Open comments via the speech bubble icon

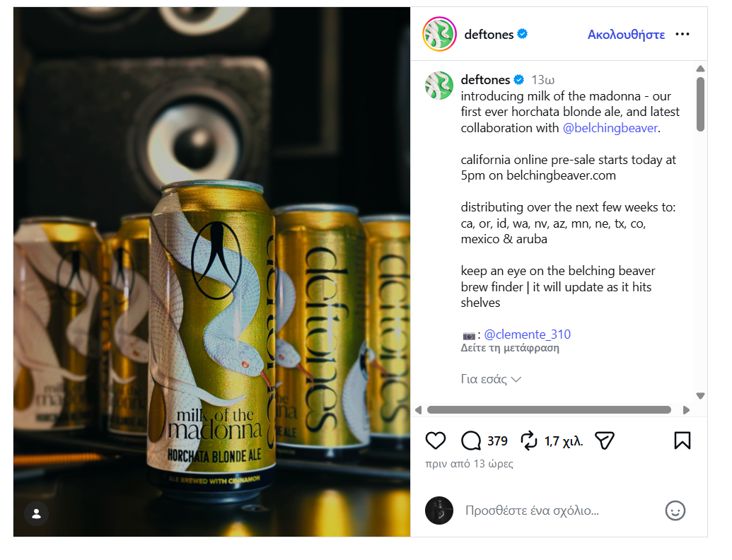click(x=471, y=441)
